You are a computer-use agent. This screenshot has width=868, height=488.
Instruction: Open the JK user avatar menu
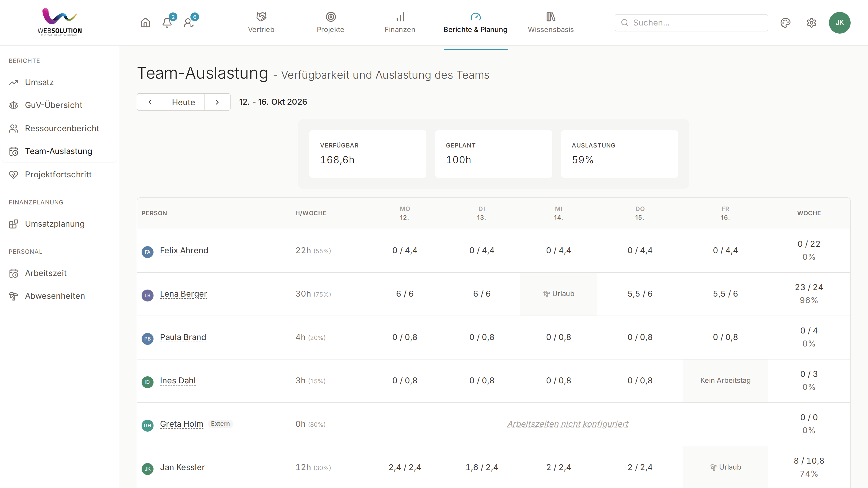839,23
